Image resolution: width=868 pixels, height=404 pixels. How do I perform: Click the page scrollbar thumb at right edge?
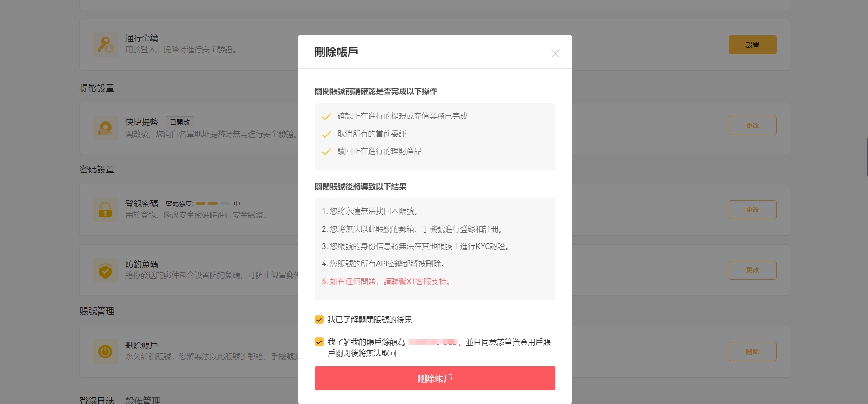(x=867, y=157)
